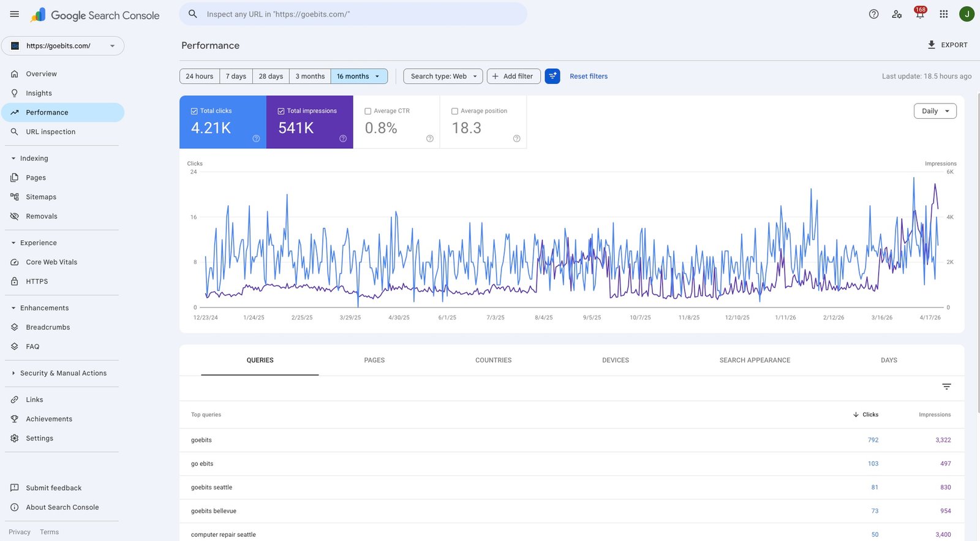980x541 pixels.
Task: Open the Terms link
Action: pyautogui.click(x=50, y=532)
